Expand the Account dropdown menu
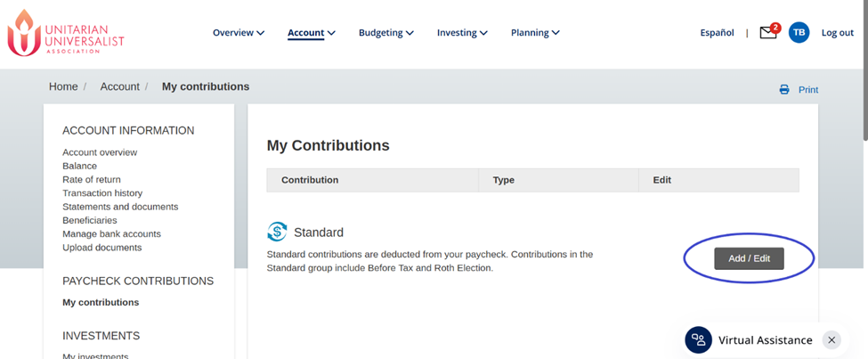 (x=311, y=33)
